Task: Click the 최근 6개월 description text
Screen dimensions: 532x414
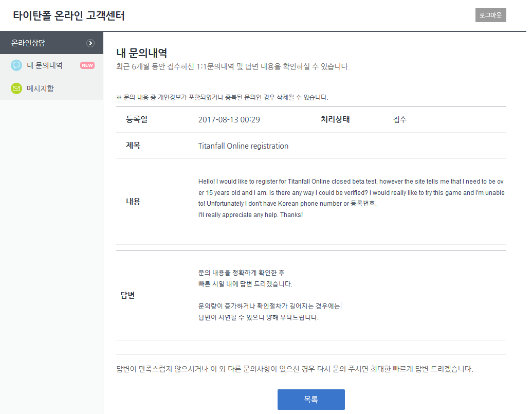Action: tap(233, 67)
